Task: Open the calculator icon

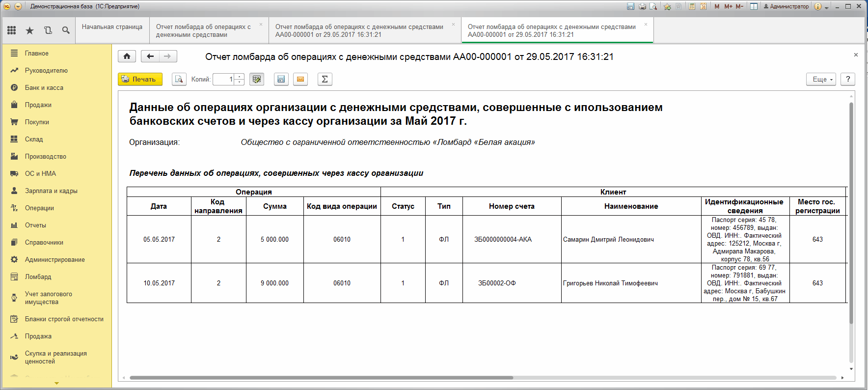Action: pyautogui.click(x=692, y=6)
